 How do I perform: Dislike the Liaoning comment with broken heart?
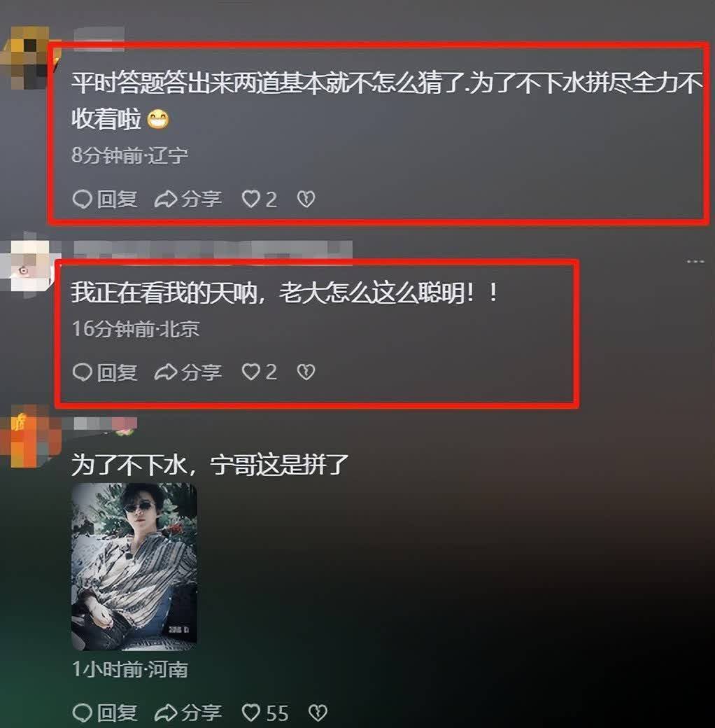click(x=306, y=199)
